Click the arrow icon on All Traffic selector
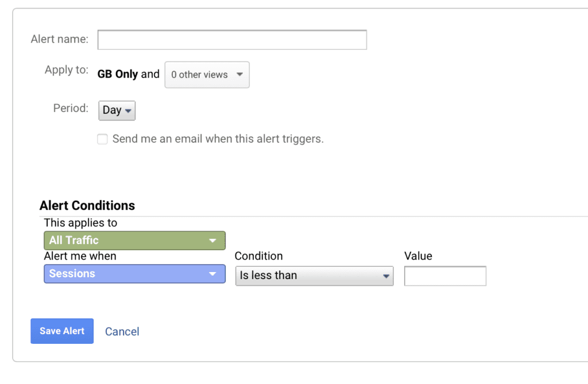Screen dimensions: 588x384 (x=212, y=241)
